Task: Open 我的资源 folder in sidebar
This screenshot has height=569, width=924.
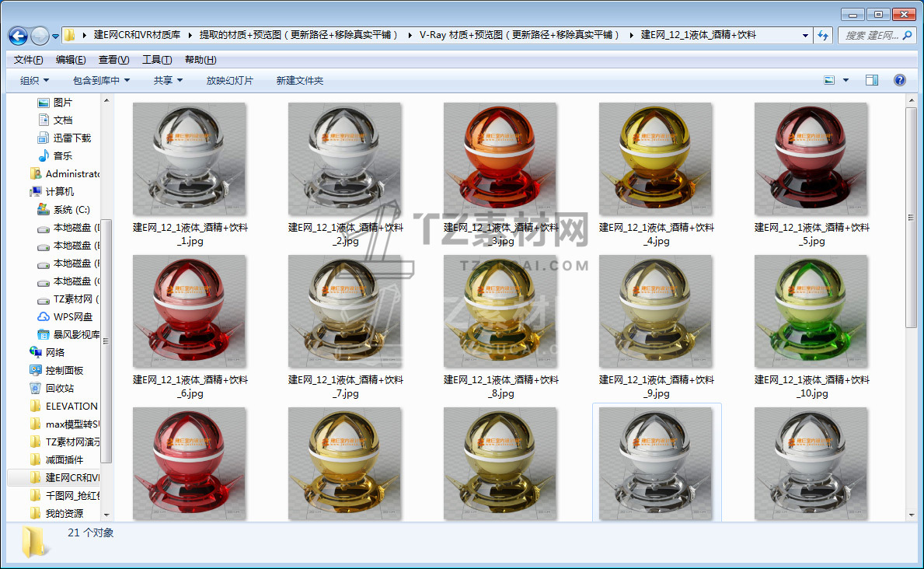Action: [x=57, y=513]
